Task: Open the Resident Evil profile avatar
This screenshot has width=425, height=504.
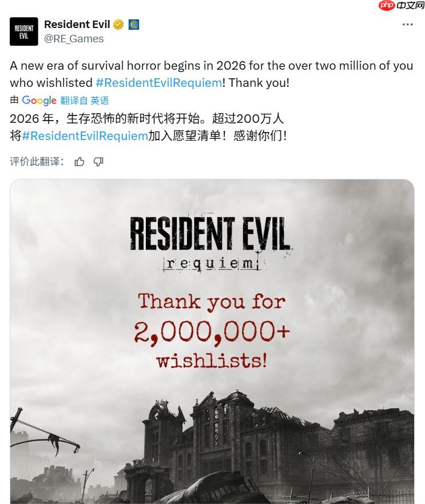Action: [24, 31]
